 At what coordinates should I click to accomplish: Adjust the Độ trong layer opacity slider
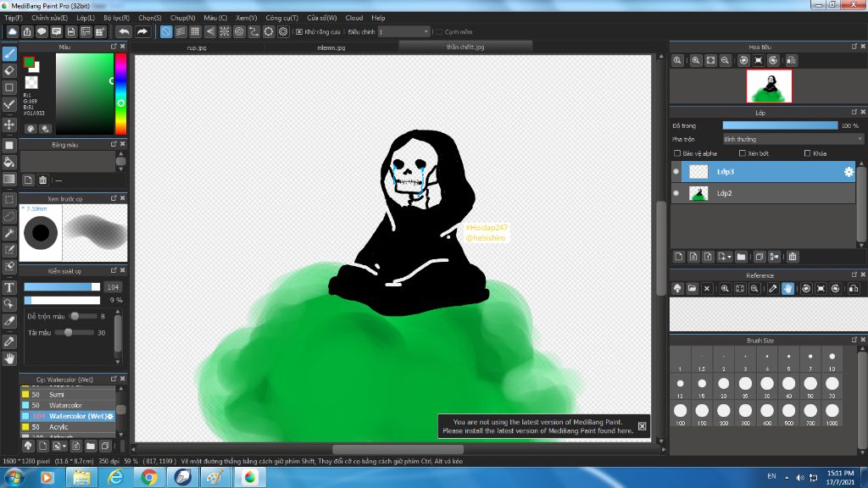(780, 125)
